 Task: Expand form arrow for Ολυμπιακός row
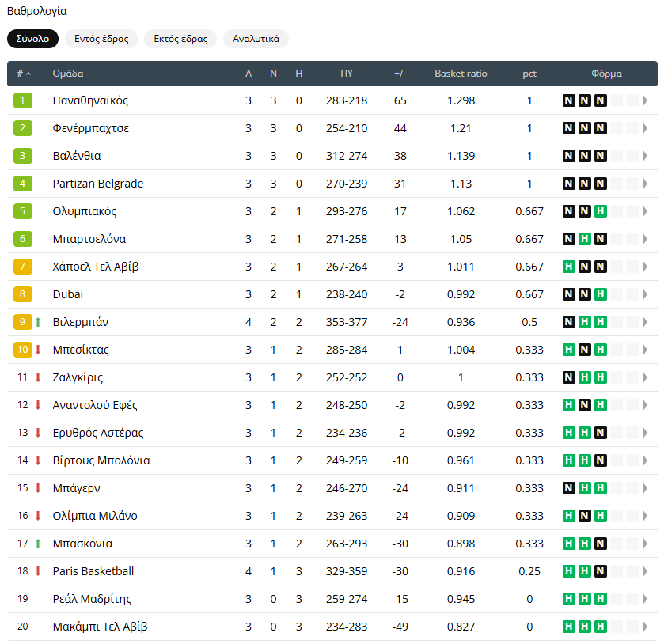645,211
